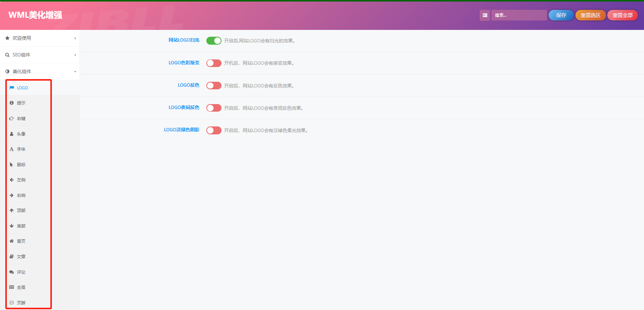Image resolution: width=644 pixels, height=310 pixels.
Task: Click the LOGO反色 label
Action: (189, 85)
